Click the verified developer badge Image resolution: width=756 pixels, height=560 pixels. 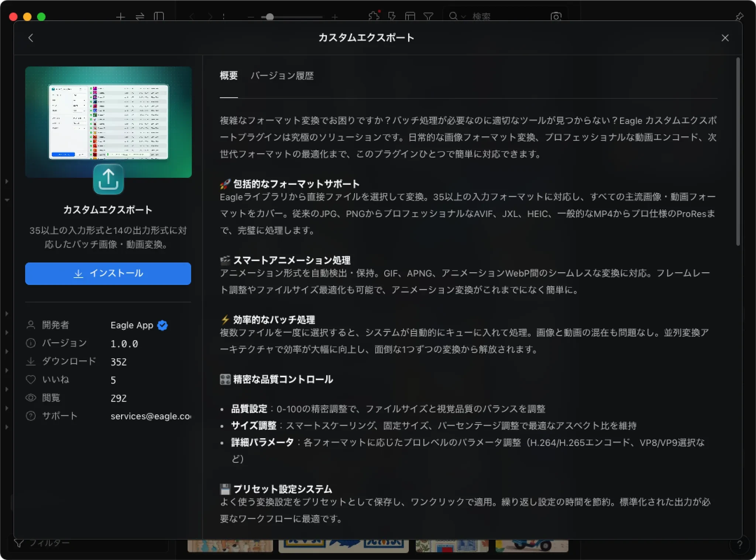click(162, 325)
